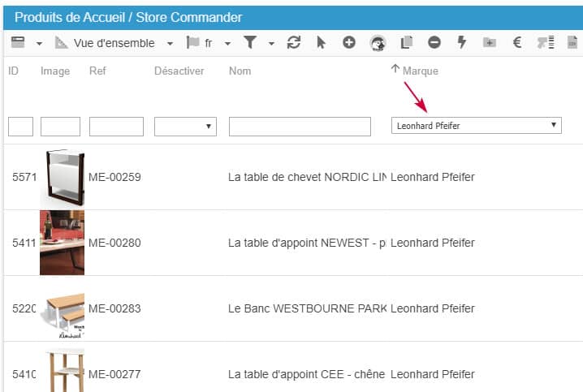The width and height of the screenshot is (583, 392).
Task: Click the Nom column header
Action: 240,71
